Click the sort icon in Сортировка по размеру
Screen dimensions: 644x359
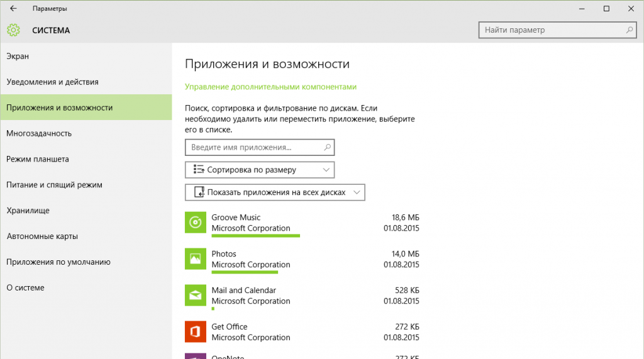click(199, 170)
